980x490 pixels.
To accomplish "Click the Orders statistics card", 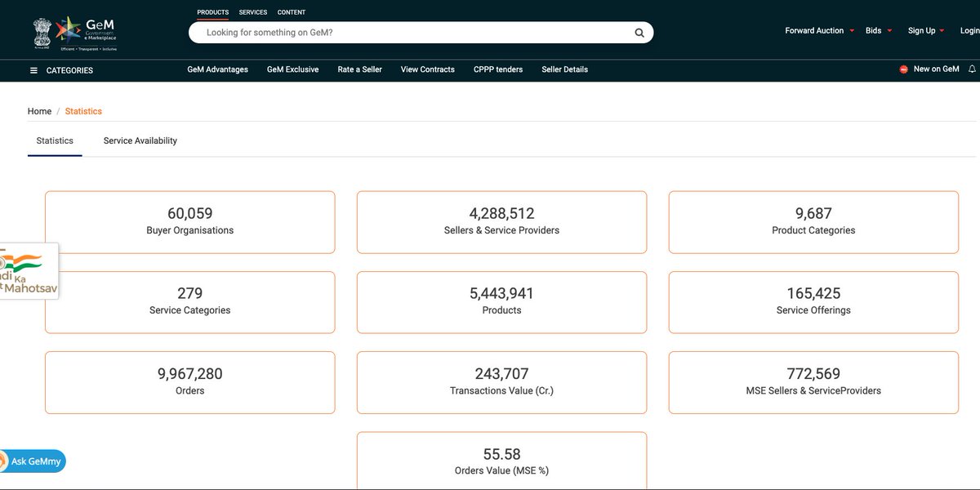I will click(189, 382).
